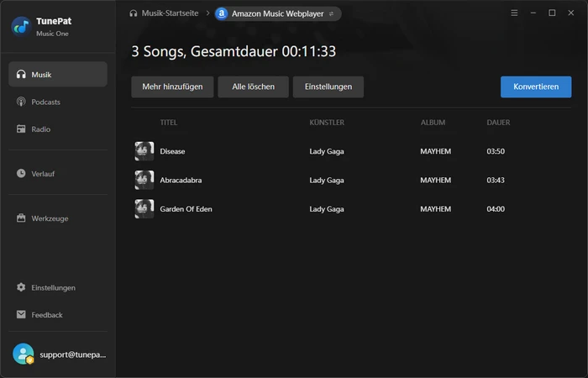Click the Einstellungen gear icon in the sidebar
Viewport: 588px width, 378px height.
tap(21, 287)
